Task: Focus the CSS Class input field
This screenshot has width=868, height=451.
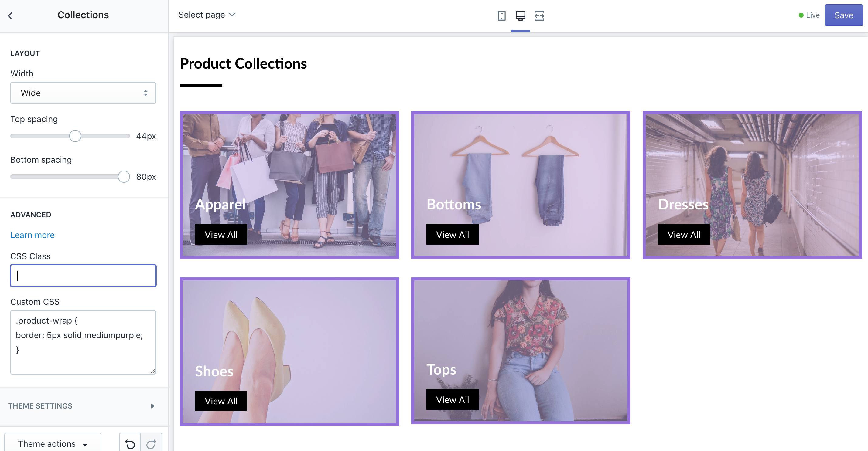Action: 83,276
